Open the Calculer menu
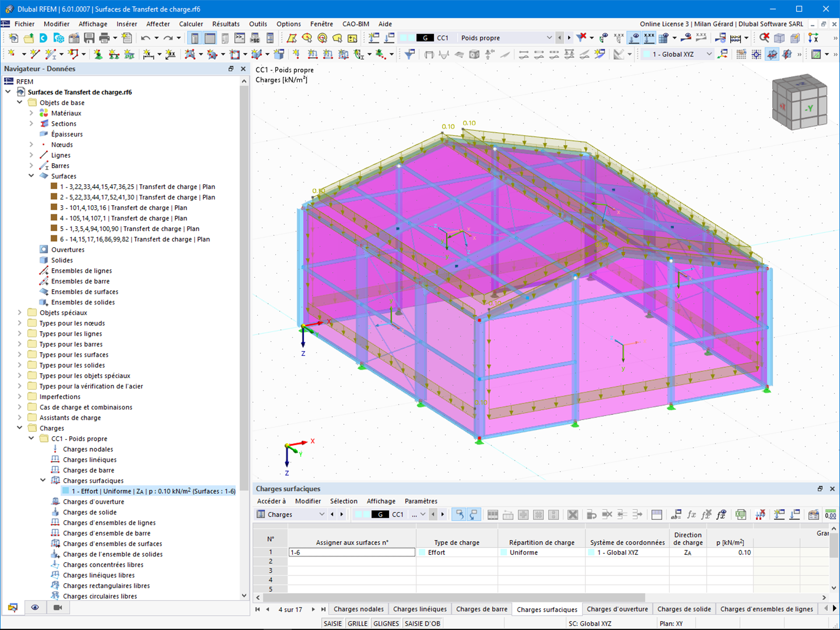Screen dimensions: 840x630 [191, 24]
